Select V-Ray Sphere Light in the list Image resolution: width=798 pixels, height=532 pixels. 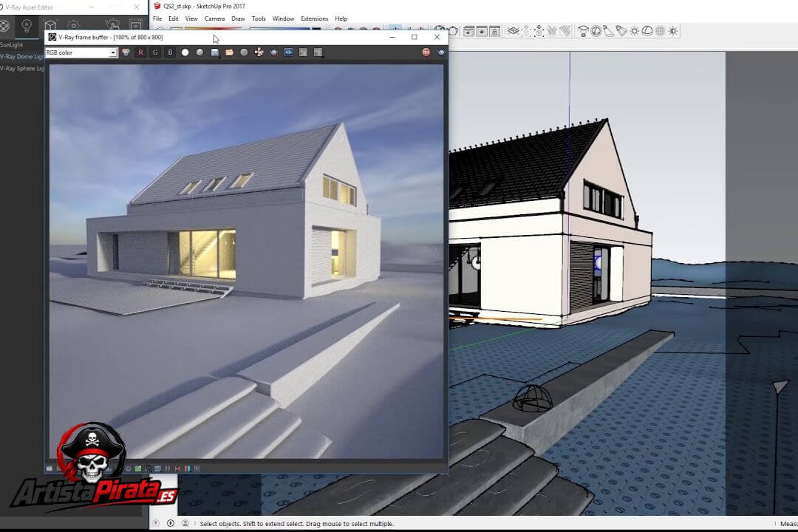(22, 68)
